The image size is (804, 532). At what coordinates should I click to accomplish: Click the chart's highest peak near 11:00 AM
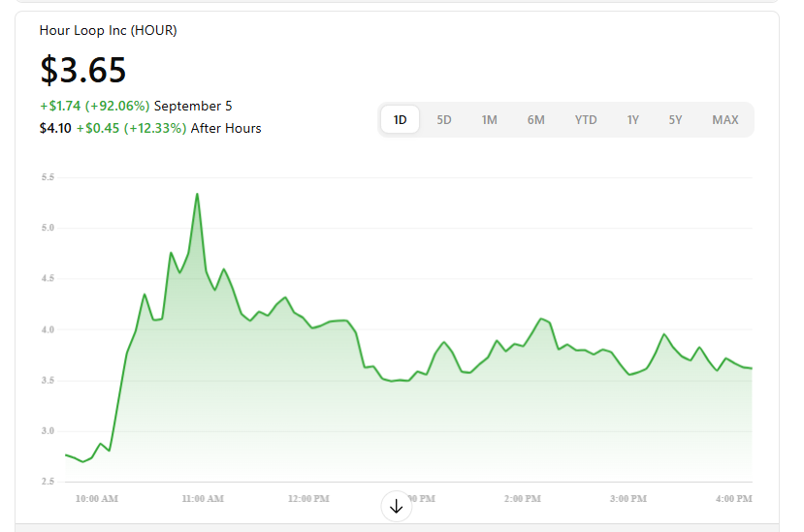(198, 194)
